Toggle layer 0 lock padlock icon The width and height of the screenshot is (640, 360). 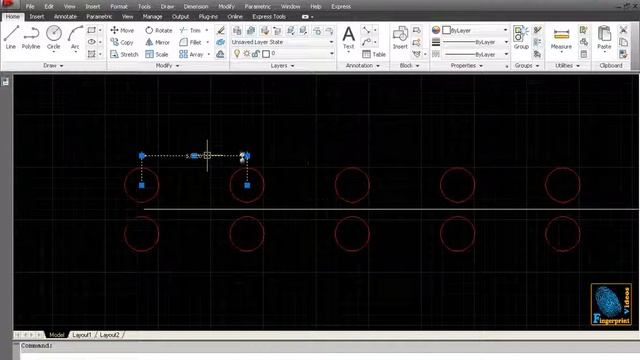tap(256, 53)
